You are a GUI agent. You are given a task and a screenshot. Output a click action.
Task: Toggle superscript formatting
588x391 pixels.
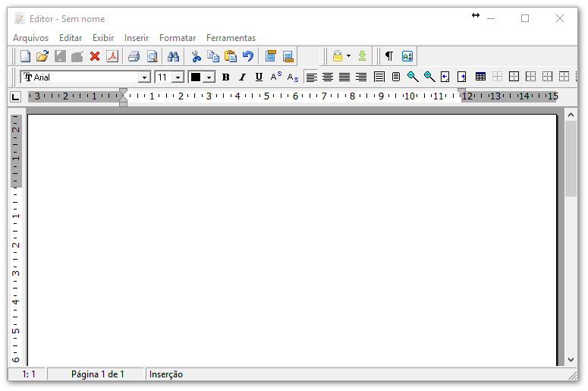pyautogui.click(x=275, y=77)
